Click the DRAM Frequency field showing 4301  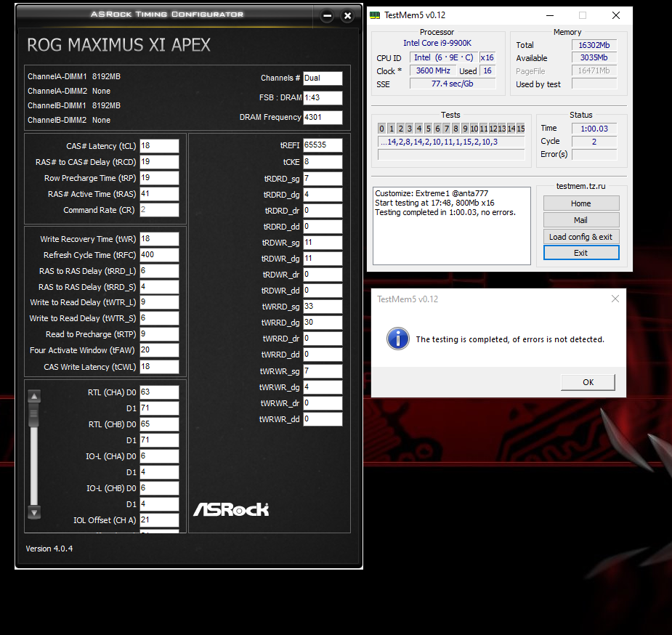tap(323, 118)
